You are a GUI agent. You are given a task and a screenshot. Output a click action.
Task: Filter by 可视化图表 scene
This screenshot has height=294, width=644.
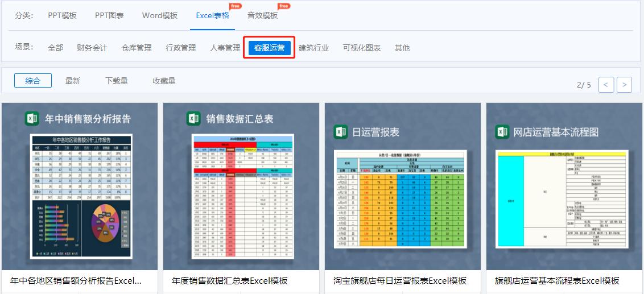coord(362,48)
